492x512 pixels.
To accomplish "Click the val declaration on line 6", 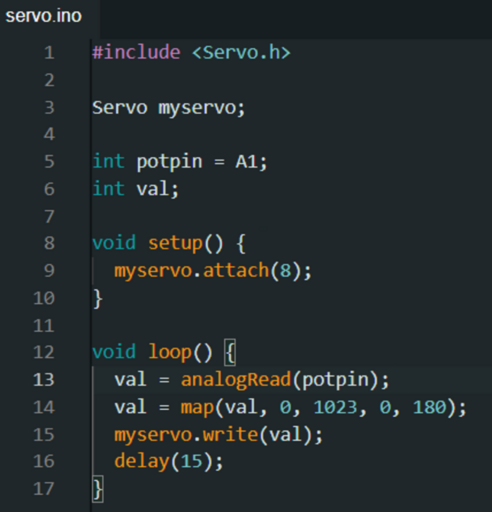I will (x=152, y=189).
